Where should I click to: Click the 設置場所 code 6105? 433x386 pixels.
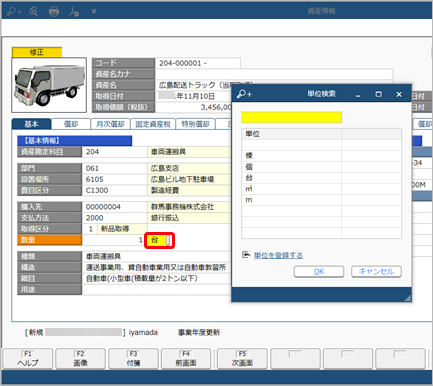pos(114,179)
